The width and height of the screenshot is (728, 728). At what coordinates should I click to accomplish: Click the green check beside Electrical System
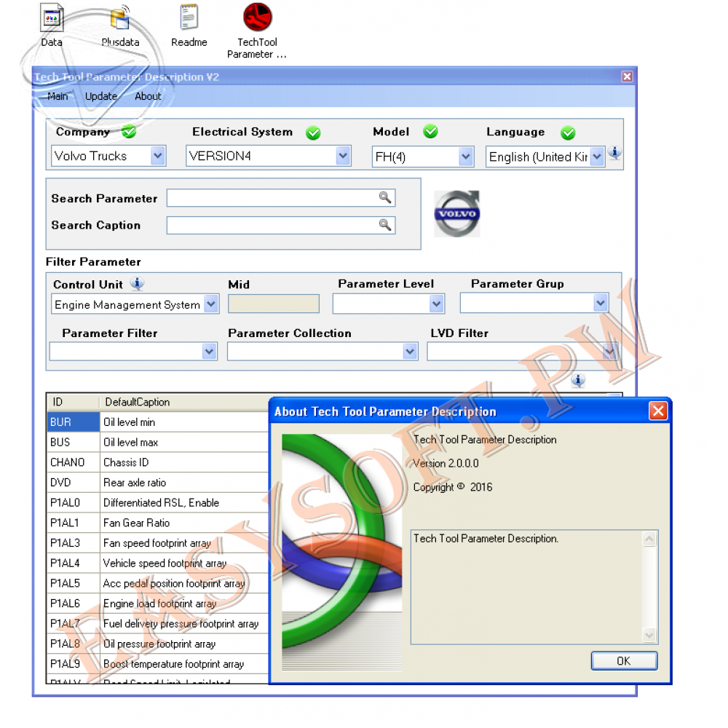313,132
